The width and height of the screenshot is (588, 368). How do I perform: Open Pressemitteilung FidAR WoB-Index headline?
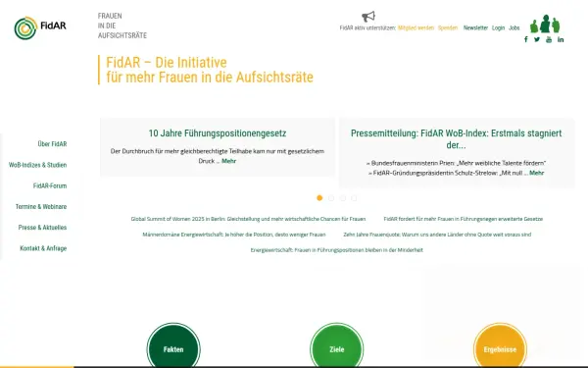(457, 139)
